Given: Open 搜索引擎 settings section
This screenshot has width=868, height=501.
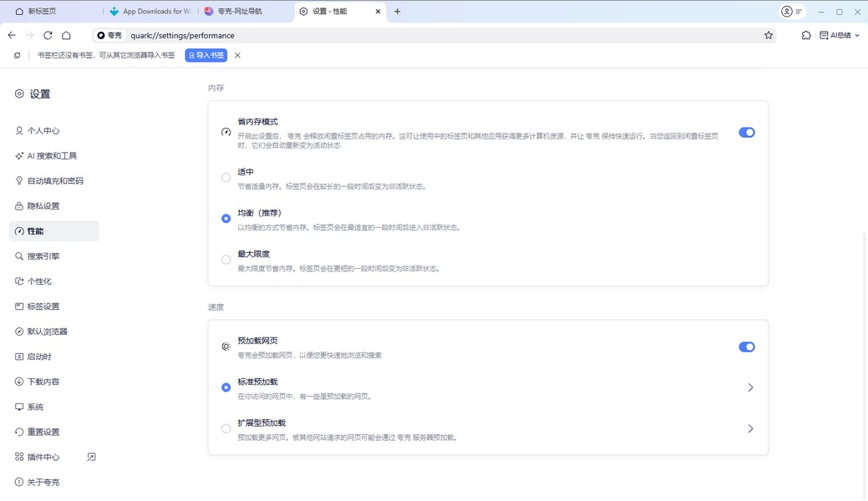Looking at the screenshot, I should click(x=43, y=256).
